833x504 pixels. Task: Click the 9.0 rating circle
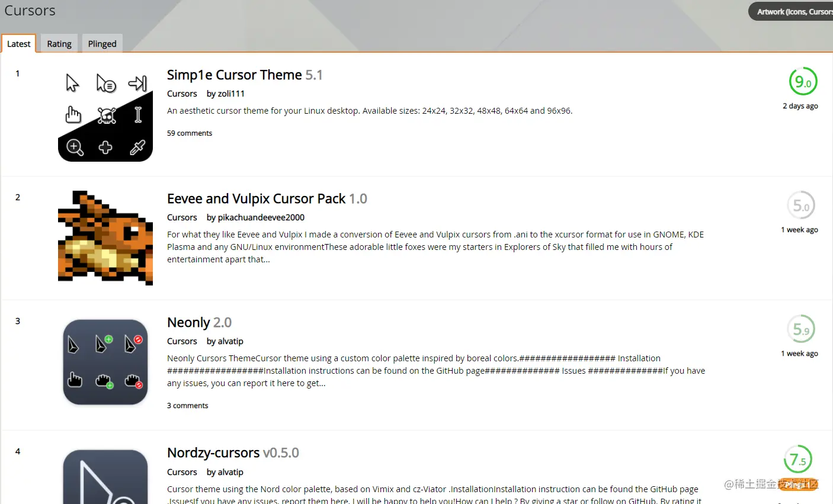(x=803, y=82)
